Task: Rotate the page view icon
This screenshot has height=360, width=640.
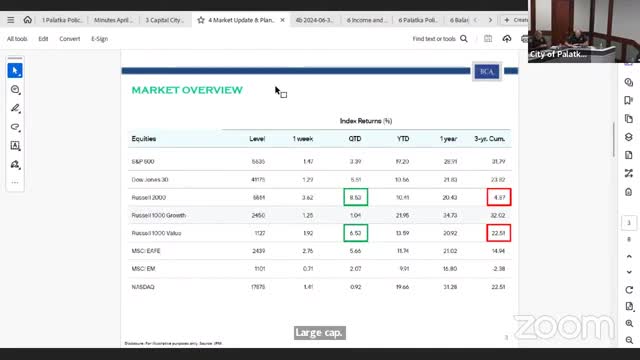Action: tap(629, 290)
